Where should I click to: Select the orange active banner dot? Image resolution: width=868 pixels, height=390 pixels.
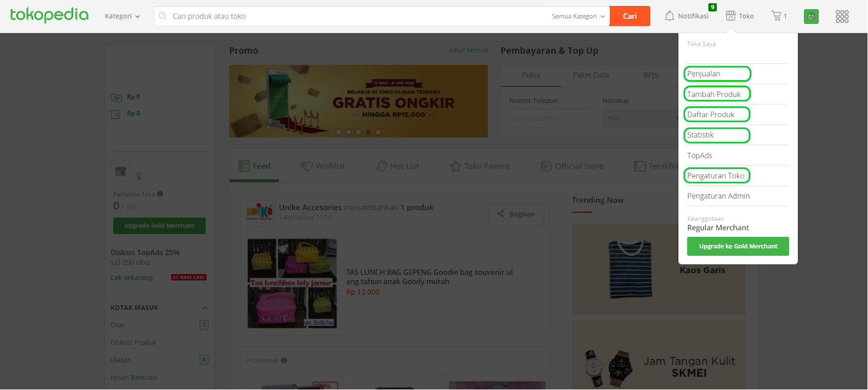[368, 132]
